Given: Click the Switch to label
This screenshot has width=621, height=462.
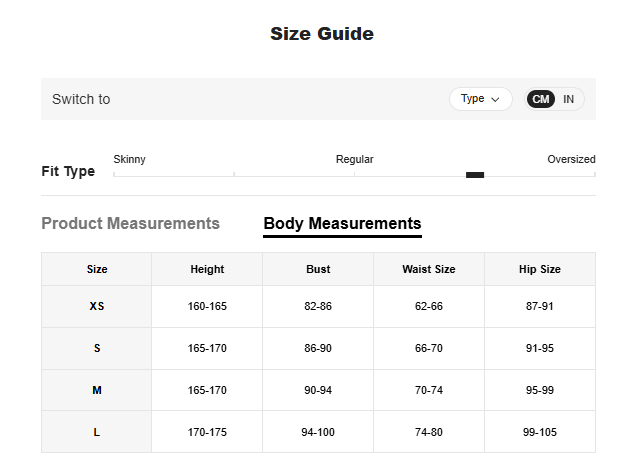Looking at the screenshot, I should (x=81, y=99).
